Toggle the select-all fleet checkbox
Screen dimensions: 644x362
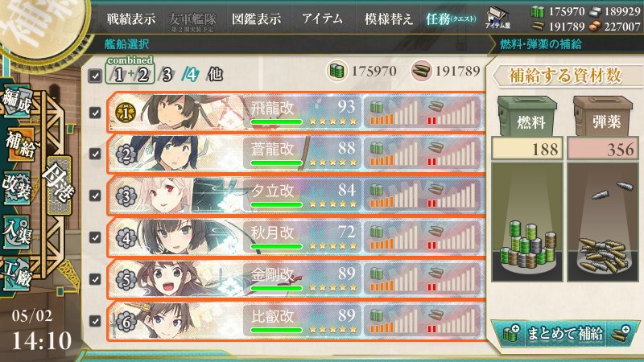(95, 76)
